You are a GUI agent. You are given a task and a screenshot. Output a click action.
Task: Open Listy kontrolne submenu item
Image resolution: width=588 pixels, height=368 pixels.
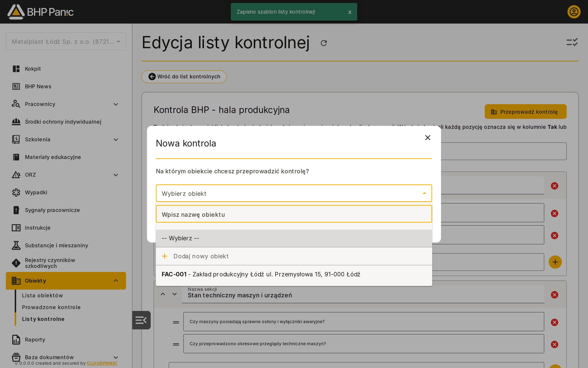[43, 319]
